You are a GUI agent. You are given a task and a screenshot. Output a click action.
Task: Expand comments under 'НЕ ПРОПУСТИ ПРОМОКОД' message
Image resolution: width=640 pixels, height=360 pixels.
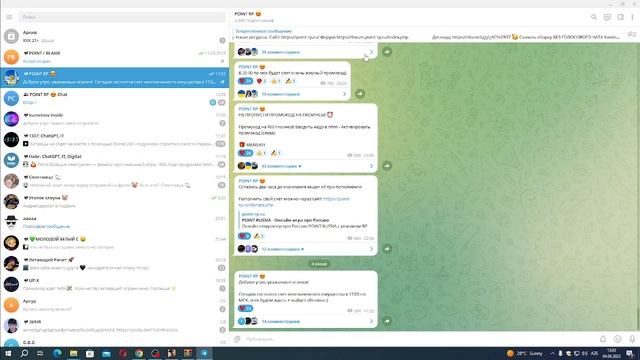[306, 166]
